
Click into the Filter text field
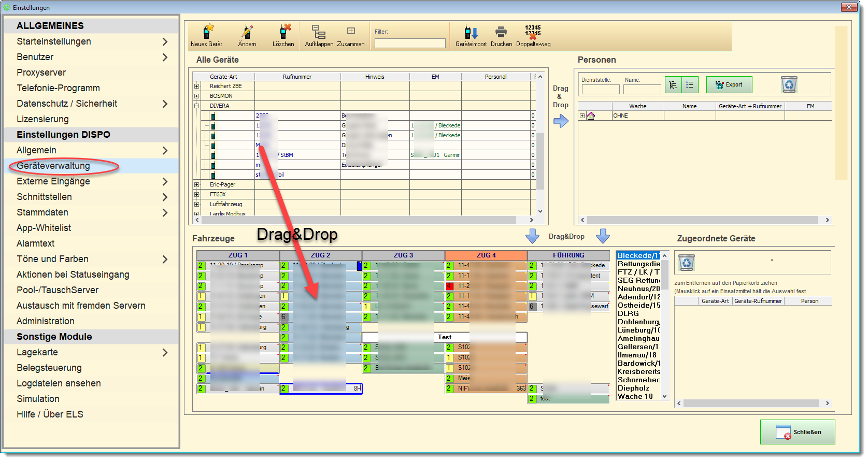pos(410,44)
